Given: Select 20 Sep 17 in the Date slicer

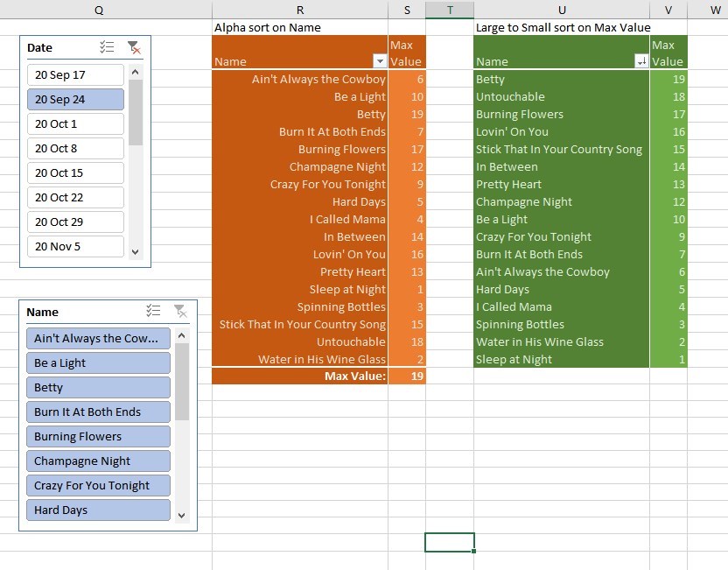Looking at the screenshot, I should pos(75,74).
